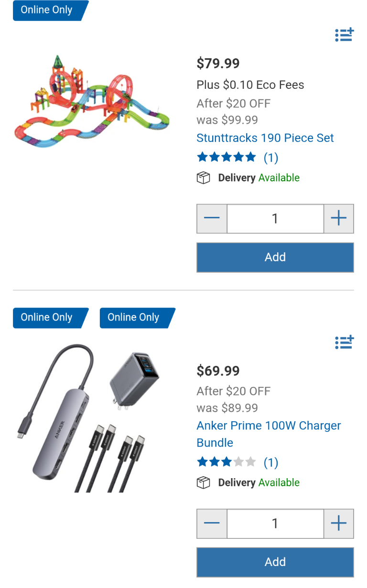Click the delivery box icon for Stunttracks

tap(204, 178)
